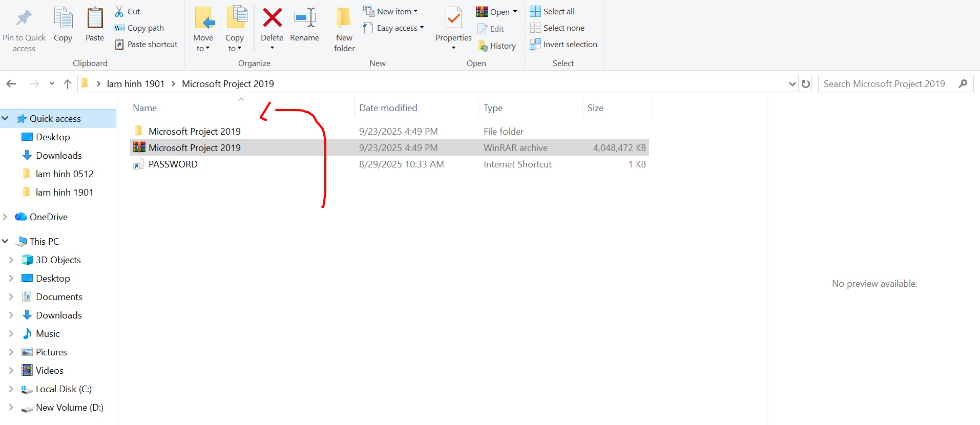Click the red Delete X icon
The image size is (980, 425).
tap(272, 18)
